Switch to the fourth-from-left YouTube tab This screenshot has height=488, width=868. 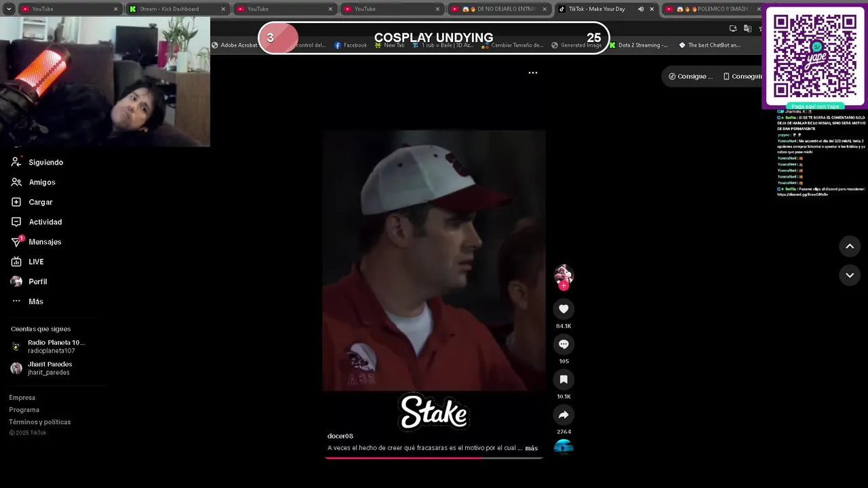point(391,9)
